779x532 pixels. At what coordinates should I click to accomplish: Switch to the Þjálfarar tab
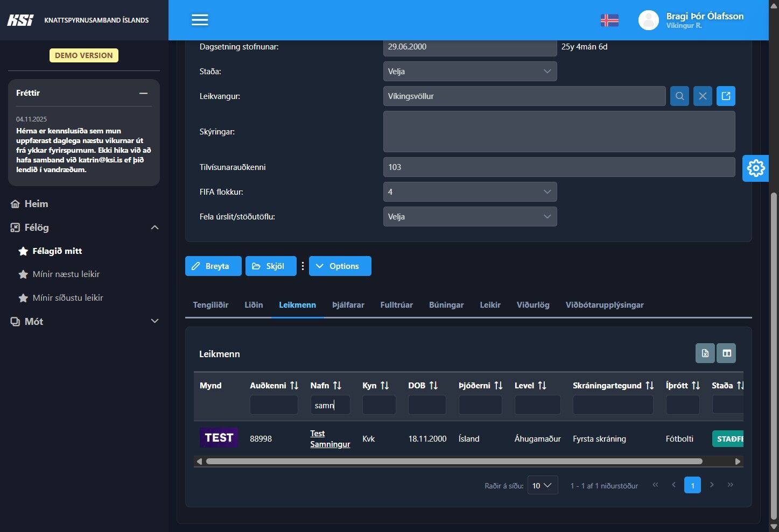(348, 305)
